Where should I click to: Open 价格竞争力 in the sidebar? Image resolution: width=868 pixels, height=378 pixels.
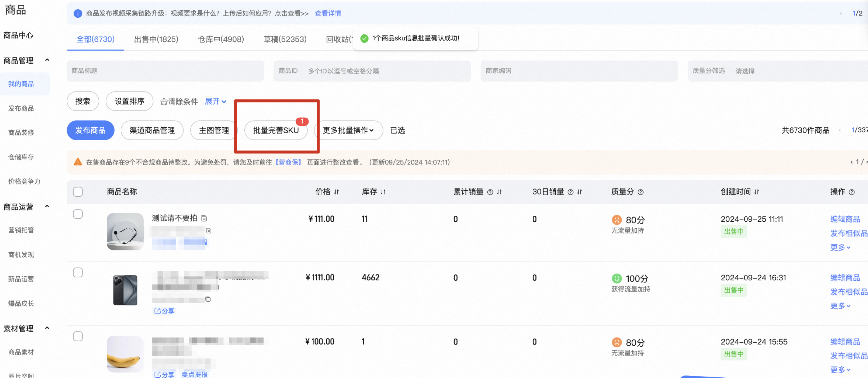[24, 181]
